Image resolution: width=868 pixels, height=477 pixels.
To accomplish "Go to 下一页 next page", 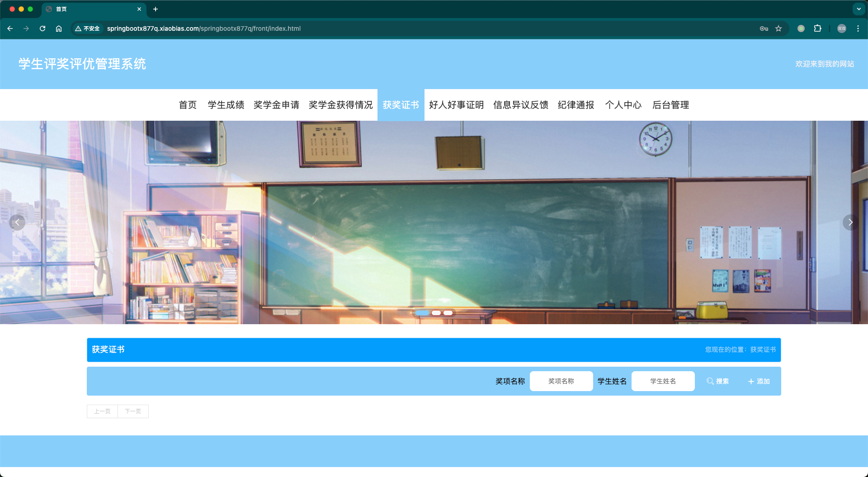I will [133, 411].
